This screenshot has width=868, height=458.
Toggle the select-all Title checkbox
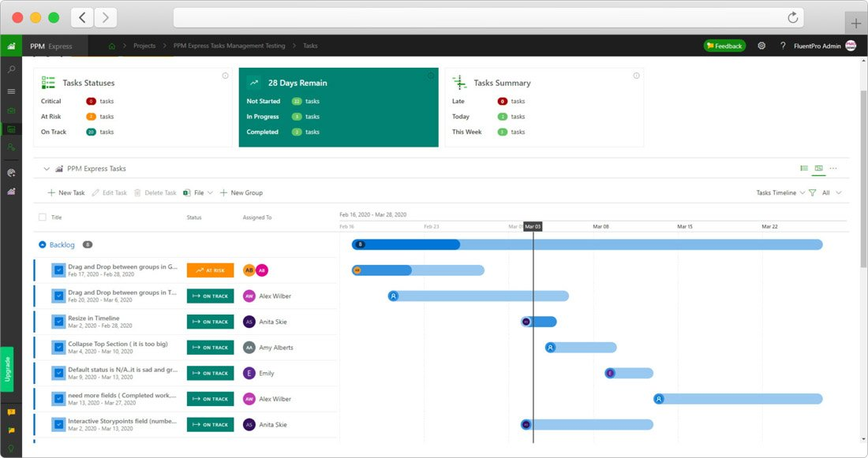pos(42,218)
